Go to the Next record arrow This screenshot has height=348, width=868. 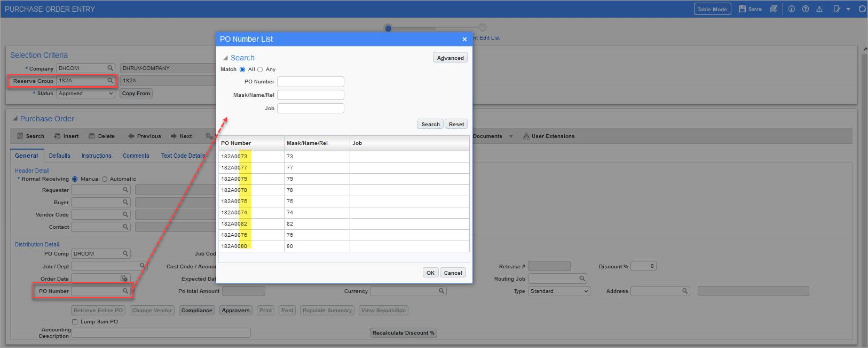point(173,136)
